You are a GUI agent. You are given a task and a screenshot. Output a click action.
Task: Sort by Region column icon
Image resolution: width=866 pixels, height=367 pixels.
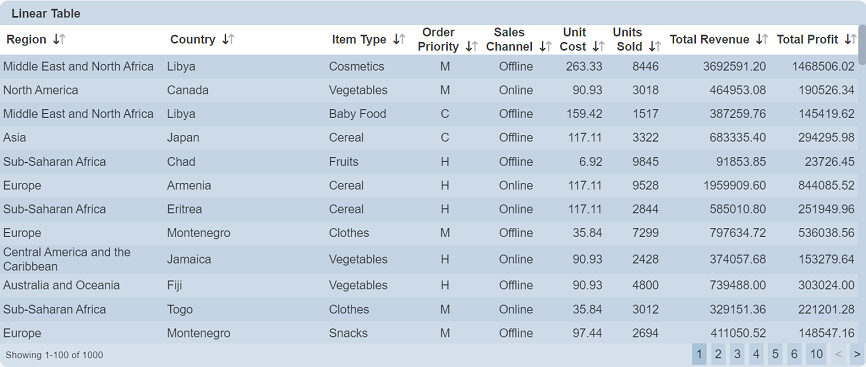coord(59,39)
